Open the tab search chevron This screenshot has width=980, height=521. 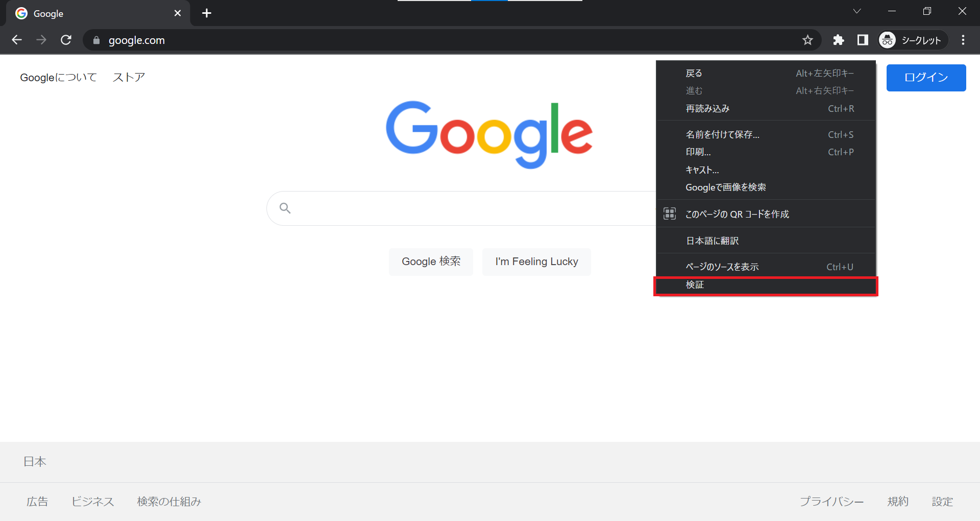856,11
